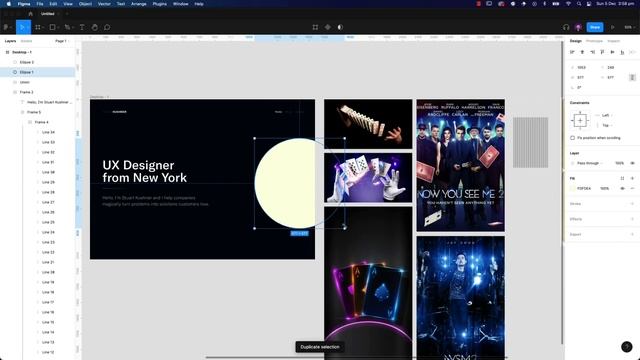Image resolution: width=640 pixels, height=360 pixels.
Task: Click Align horizontal centers icon
Action: coord(582,52)
